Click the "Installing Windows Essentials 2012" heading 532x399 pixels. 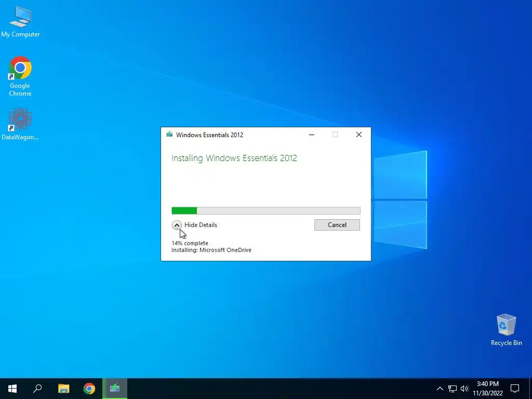[234, 158]
